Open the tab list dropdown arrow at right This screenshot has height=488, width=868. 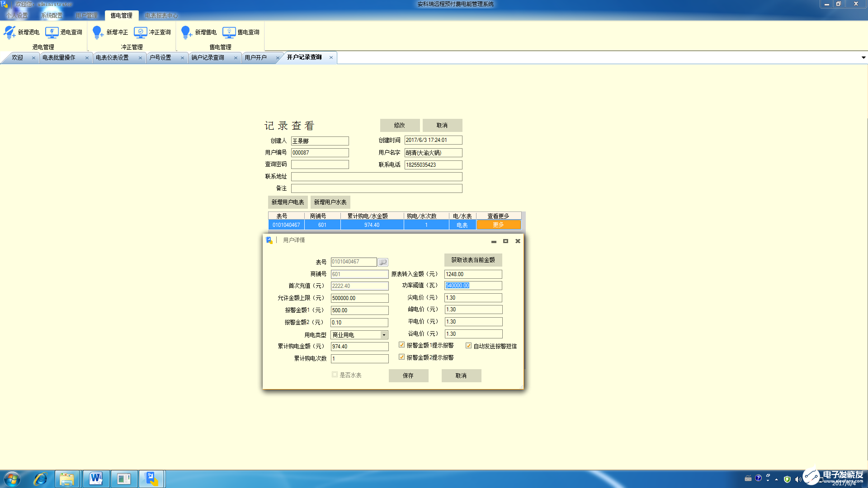863,58
